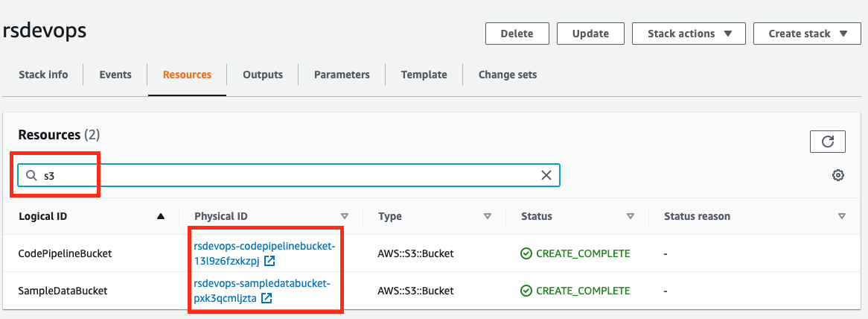Click the Status reason sort arrow
868x319 pixels.
coord(842,216)
